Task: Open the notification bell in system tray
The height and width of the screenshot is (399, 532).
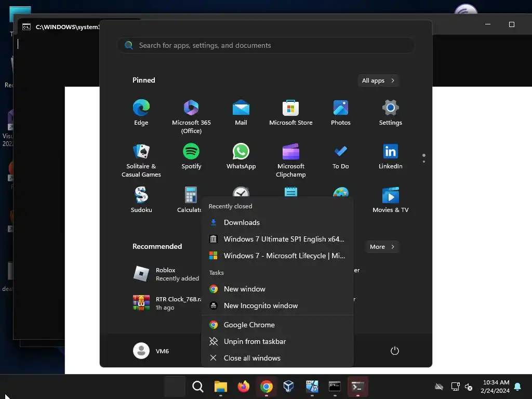Action: pos(518,387)
